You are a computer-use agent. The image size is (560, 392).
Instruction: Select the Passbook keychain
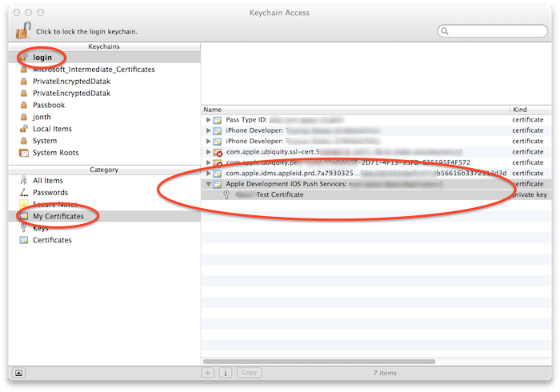coord(49,105)
